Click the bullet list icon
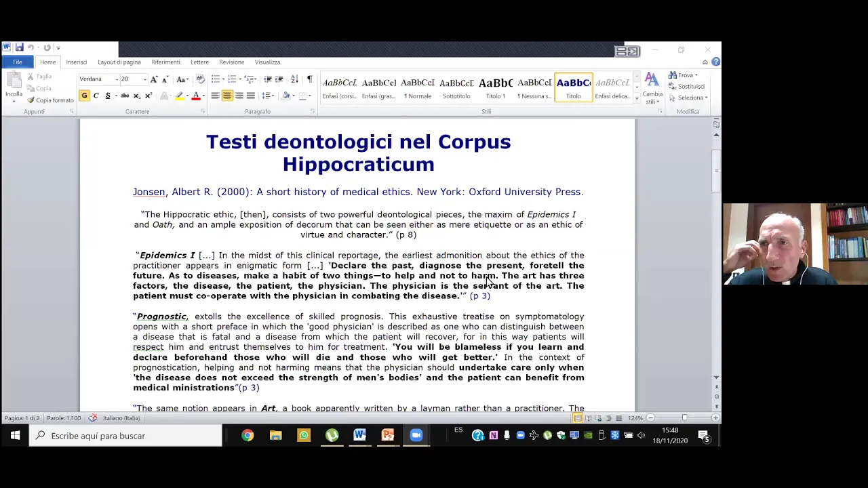 click(x=216, y=79)
